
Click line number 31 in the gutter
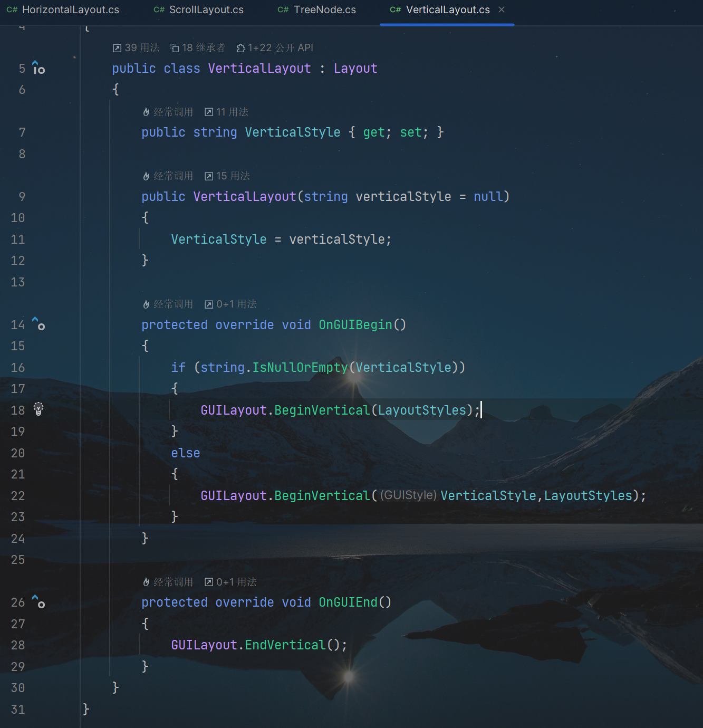pyautogui.click(x=18, y=710)
